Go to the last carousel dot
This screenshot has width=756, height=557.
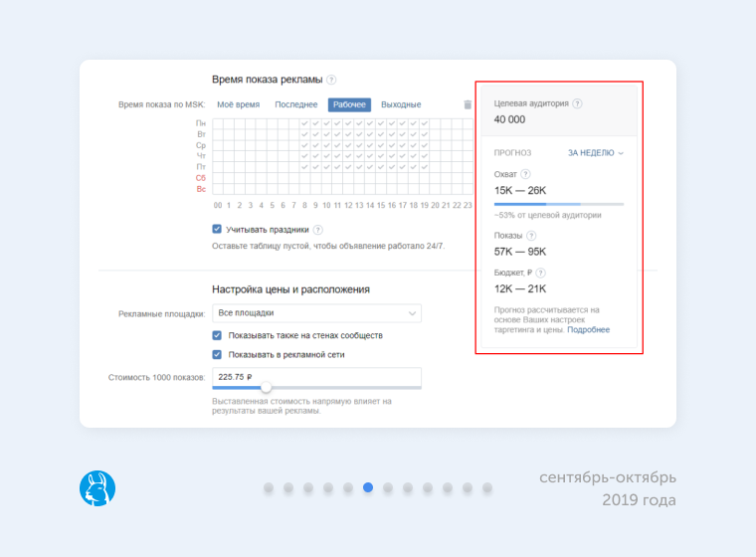click(487, 488)
